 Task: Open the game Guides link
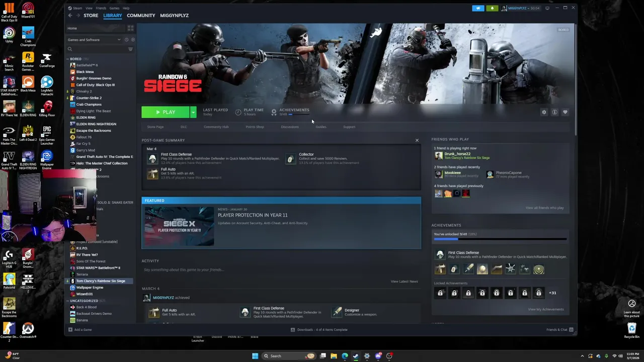320,127
